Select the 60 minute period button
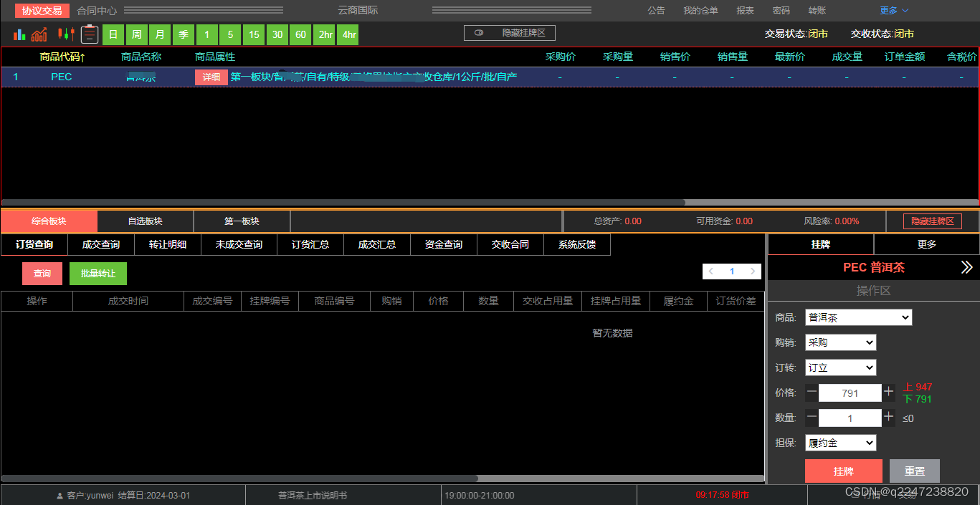Viewport: 980px width, 505px height. 300,34
